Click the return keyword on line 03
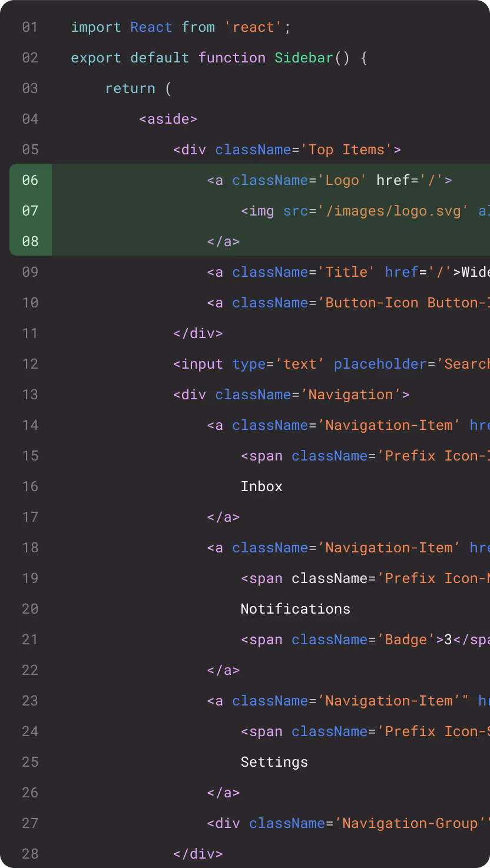 point(130,88)
